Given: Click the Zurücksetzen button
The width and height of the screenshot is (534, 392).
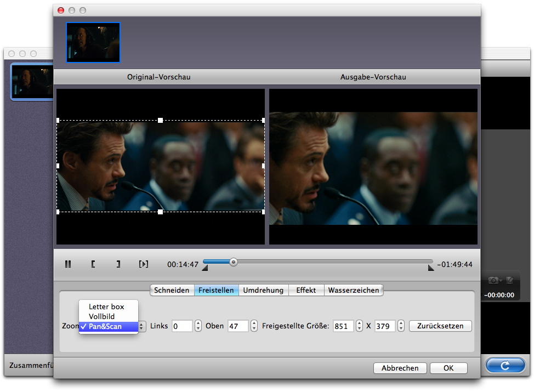Looking at the screenshot, I should 440,326.
